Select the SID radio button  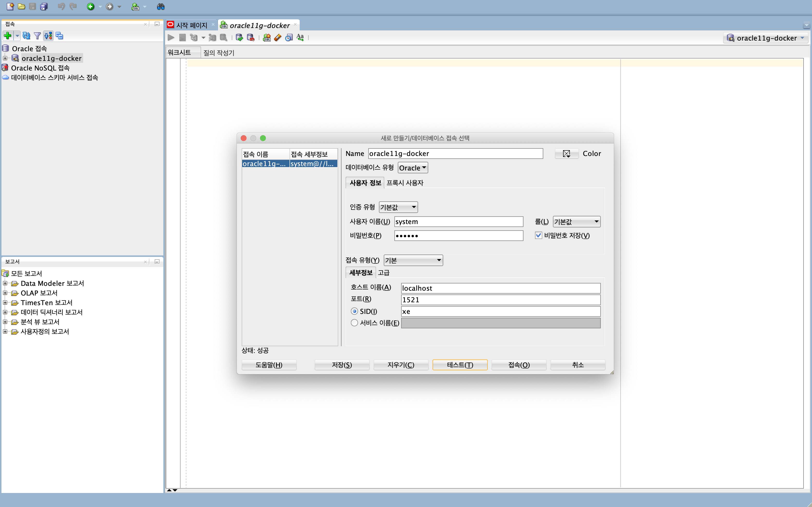[x=354, y=311]
